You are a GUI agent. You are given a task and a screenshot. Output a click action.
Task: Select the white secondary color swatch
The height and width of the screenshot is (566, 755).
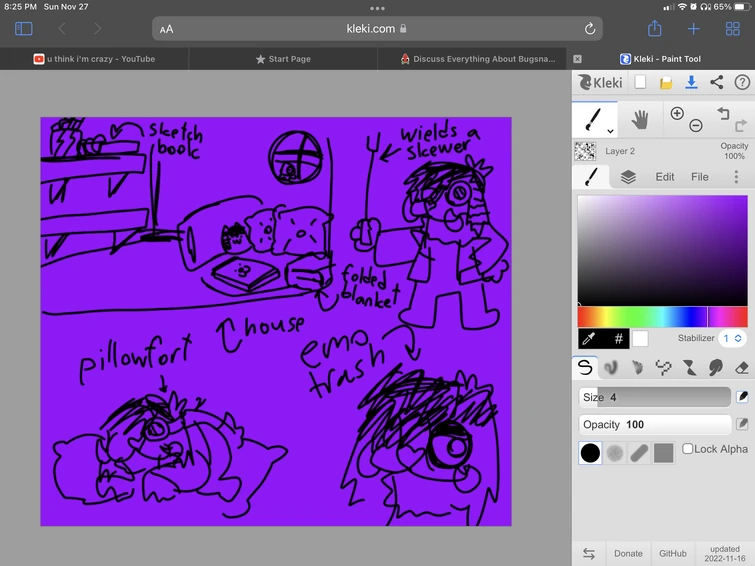coord(640,339)
